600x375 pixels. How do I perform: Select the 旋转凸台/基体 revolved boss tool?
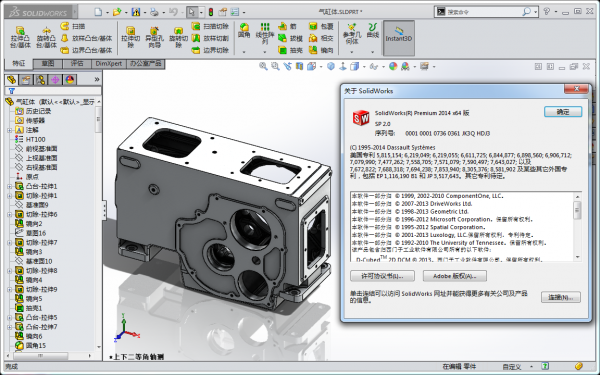click(46, 37)
